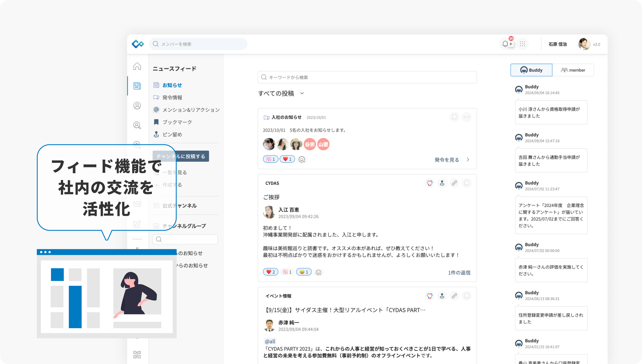Switch to the Buddy tab
Screen dimensions: 642x364
tap(531, 70)
